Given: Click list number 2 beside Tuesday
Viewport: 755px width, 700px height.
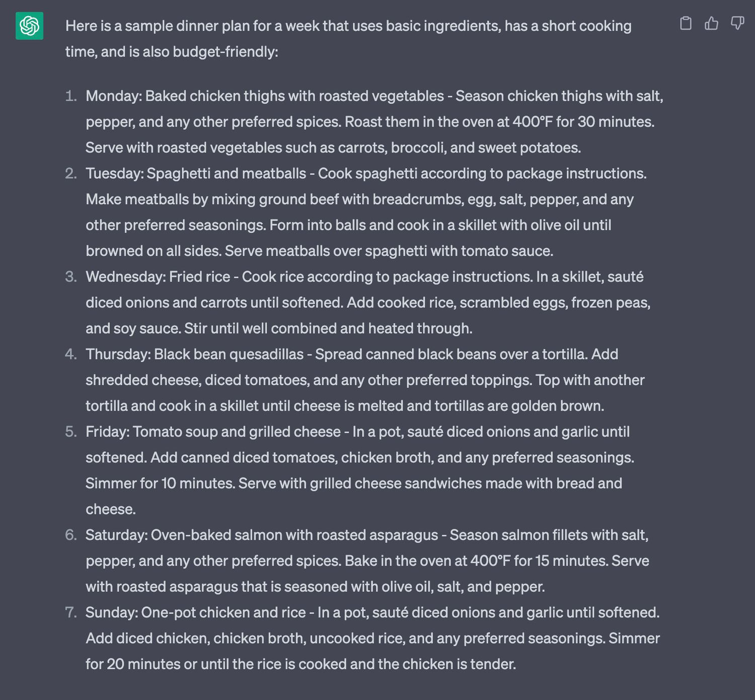Looking at the screenshot, I should pyautogui.click(x=71, y=173).
